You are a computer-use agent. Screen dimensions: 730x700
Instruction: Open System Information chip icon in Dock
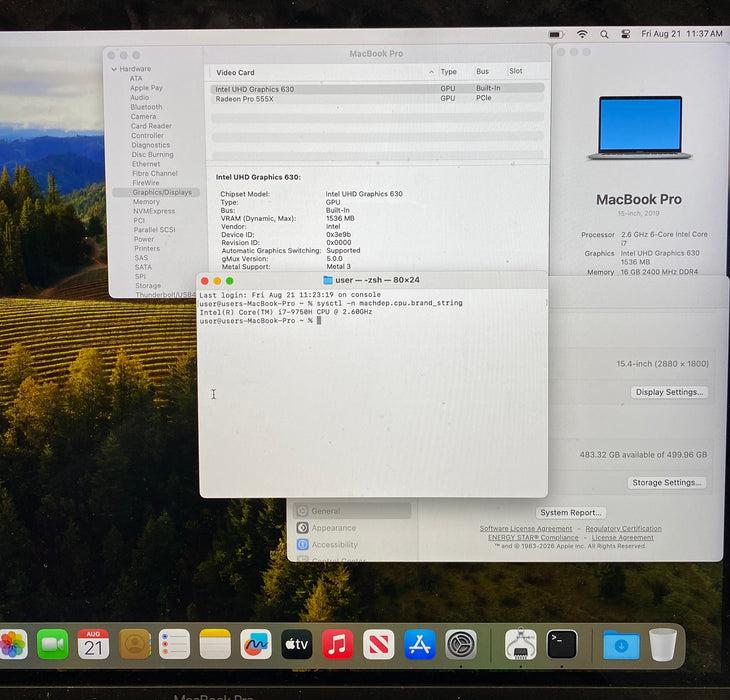520,644
